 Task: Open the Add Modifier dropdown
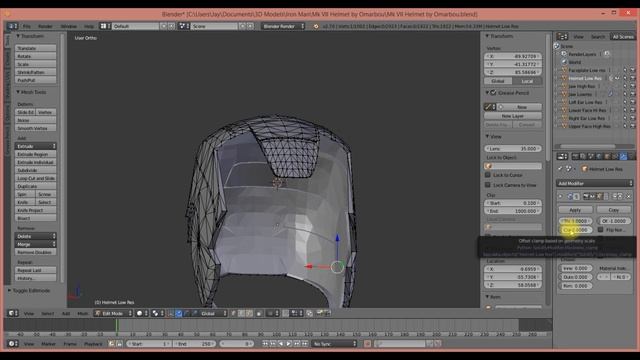[x=595, y=183]
